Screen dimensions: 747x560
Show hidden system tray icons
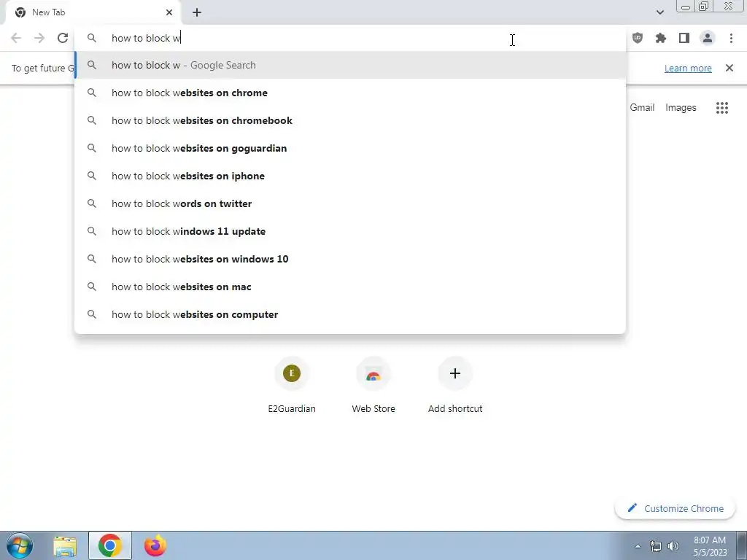(638, 546)
